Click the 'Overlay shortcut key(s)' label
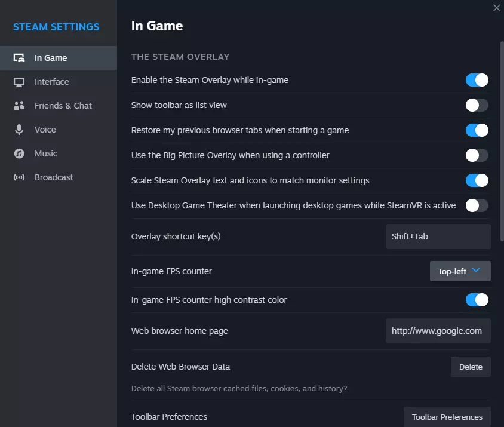Viewport: 504px width, 427px height. [x=176, y=236]
